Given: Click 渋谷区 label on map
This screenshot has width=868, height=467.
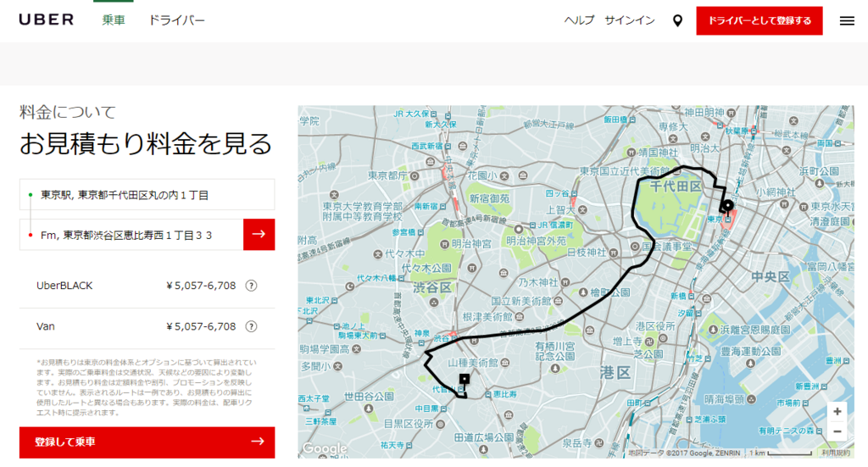Looking at the screenshot, I should (x=432, y=287).
